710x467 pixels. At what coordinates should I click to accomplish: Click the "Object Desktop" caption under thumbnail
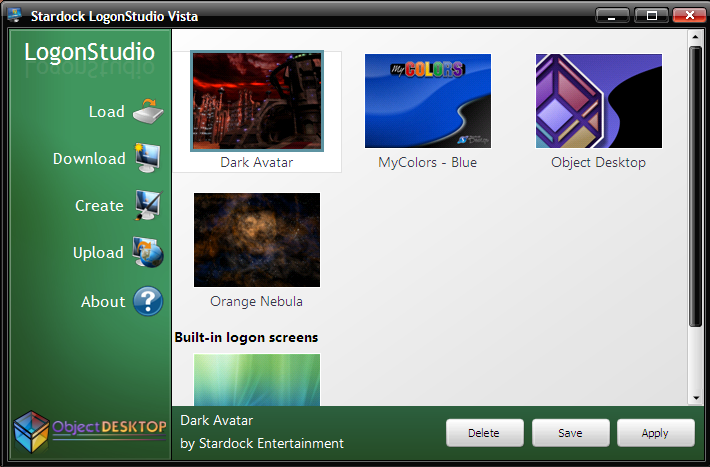(598, 162)
